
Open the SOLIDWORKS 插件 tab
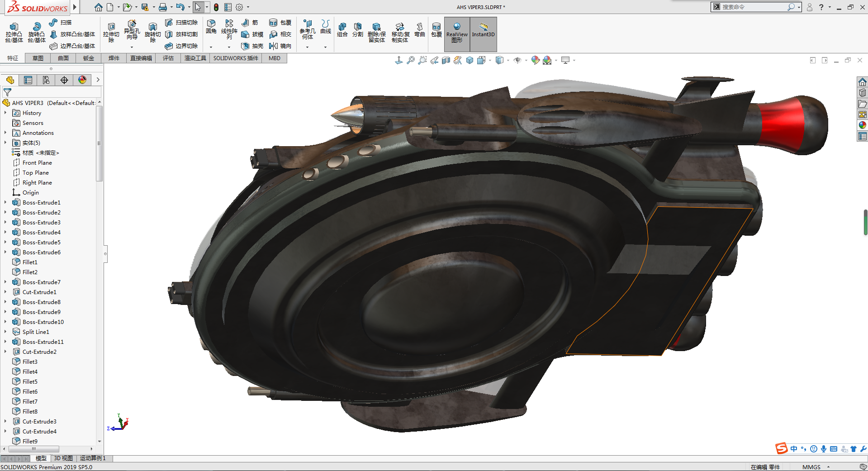click(x=236, y=58)
